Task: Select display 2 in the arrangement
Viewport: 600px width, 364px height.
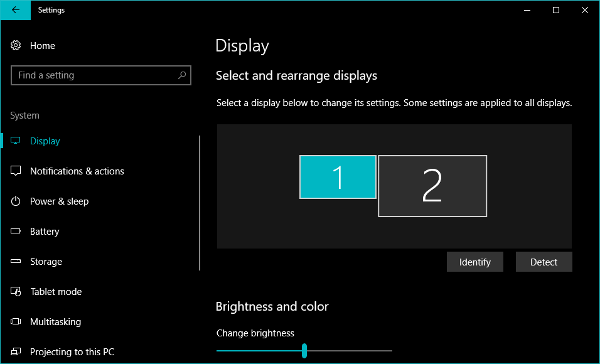Action: coord(432,186)
